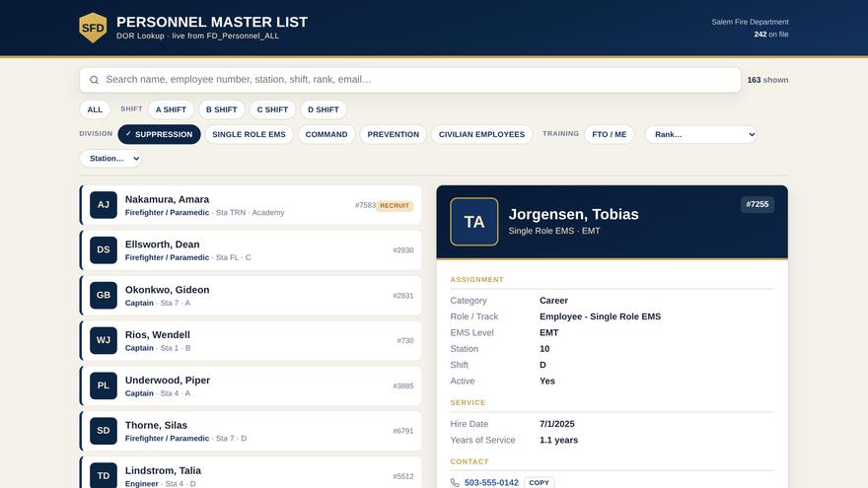Click the 242 on file count
This screenshot has width=868, height=488.
[x=771, y=35]
